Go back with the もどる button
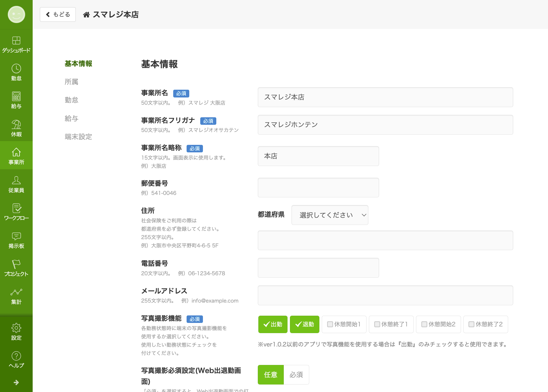The width and height of the screenshot is (548, 392). pyautogui.click(x=58, y=14)
